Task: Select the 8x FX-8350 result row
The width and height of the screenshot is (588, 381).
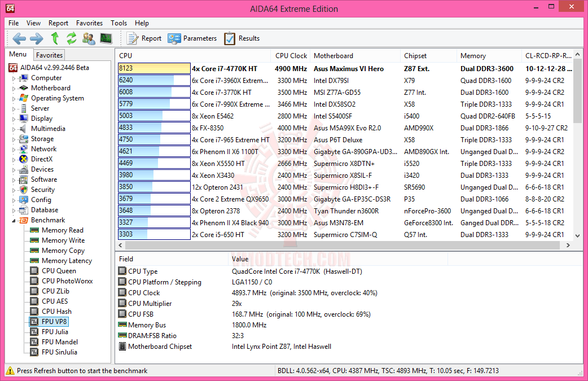Action: (345, 128)
